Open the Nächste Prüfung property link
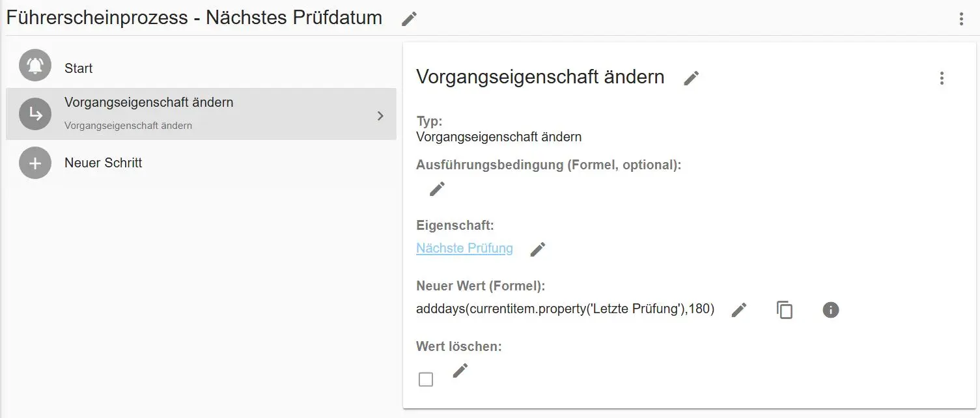The height and width of the screenshot is (418, 980). 464,248
